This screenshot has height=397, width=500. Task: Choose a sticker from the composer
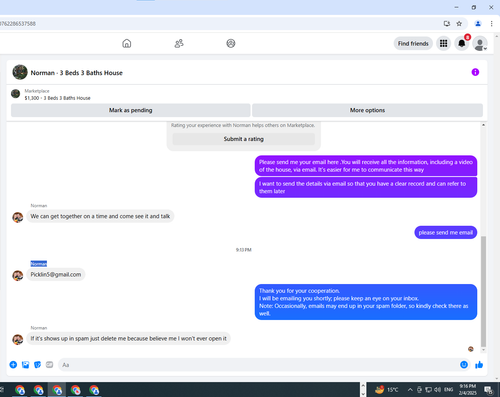37,365
